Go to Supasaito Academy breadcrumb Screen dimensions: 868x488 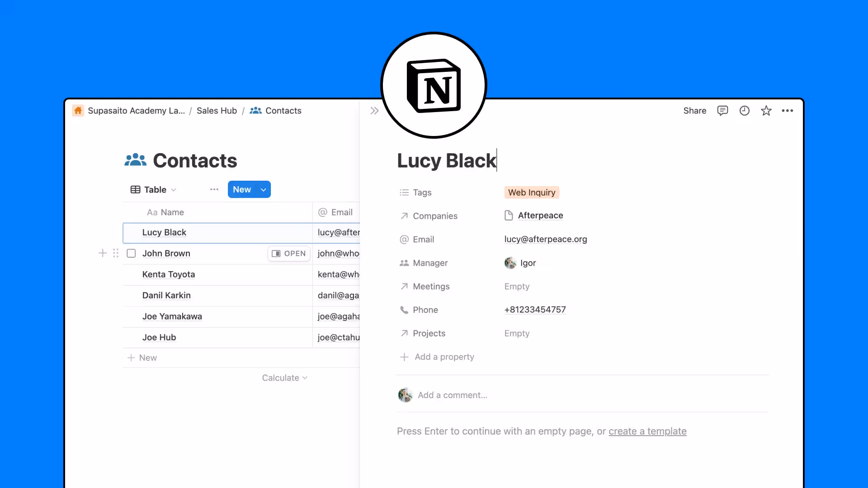click(136, 111)
